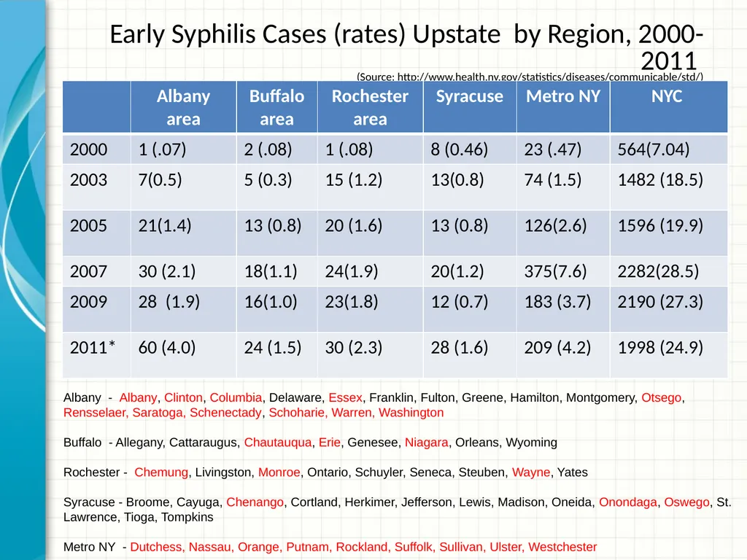Select the 'Metro NY' column header

[x=563, y=107]
